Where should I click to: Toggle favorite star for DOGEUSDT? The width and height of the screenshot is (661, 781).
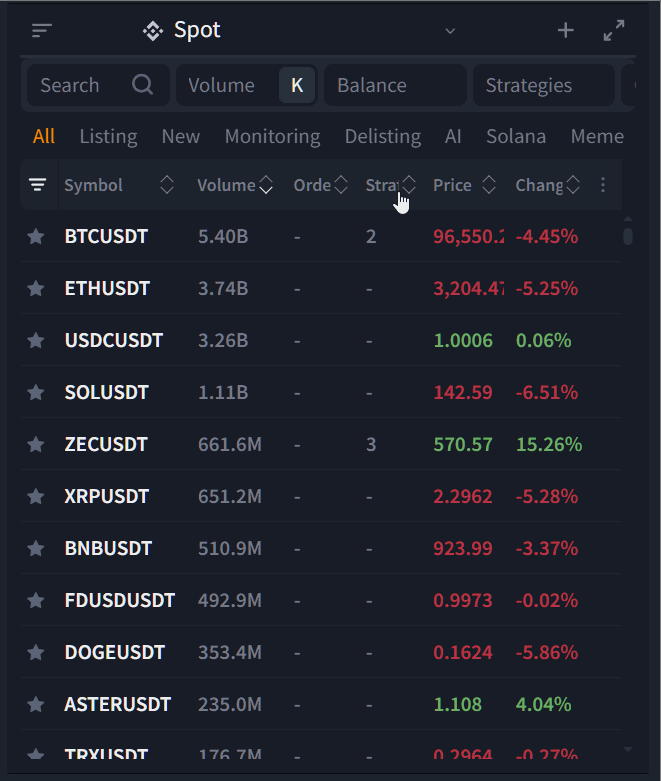point(36,652)
